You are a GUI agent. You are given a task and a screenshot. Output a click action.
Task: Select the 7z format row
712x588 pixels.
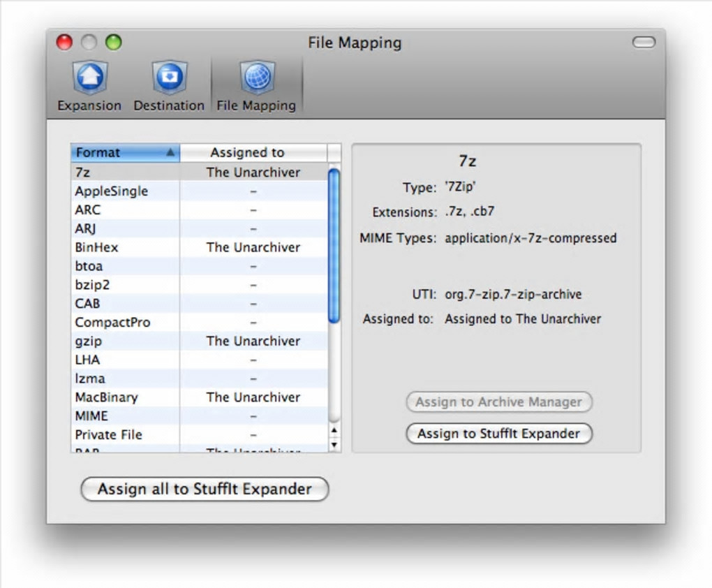pos(199,172)
